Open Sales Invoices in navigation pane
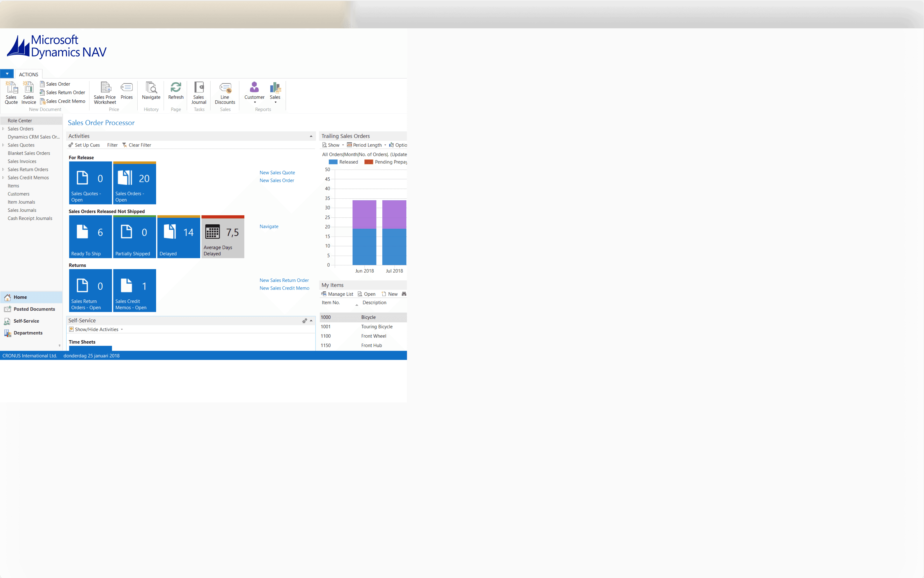The image size is (924, 578). click(22, 161)
